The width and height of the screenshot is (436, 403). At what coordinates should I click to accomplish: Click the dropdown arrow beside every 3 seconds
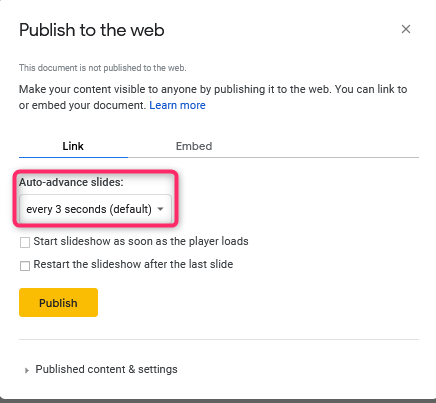point(160,209)
